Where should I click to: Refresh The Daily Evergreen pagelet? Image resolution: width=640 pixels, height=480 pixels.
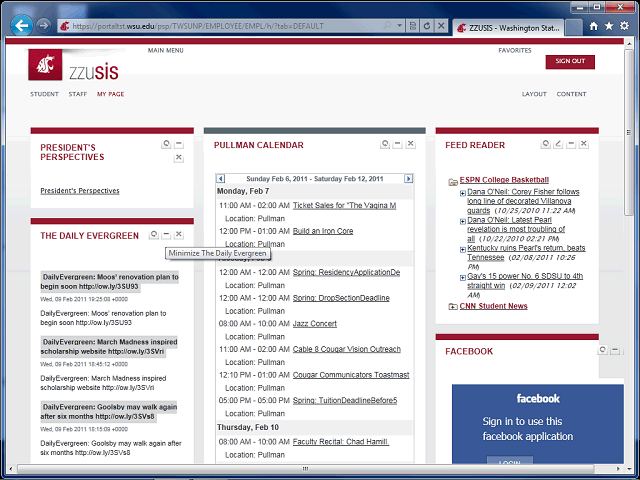tap(153, 235)
